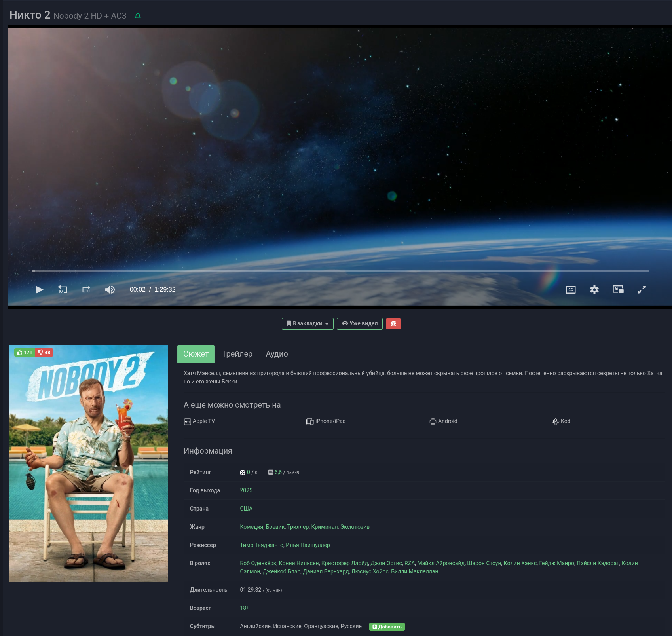672x636 pixels.
Task: Like the movie with thumbs up 171
Action: (x=25, y=352)
